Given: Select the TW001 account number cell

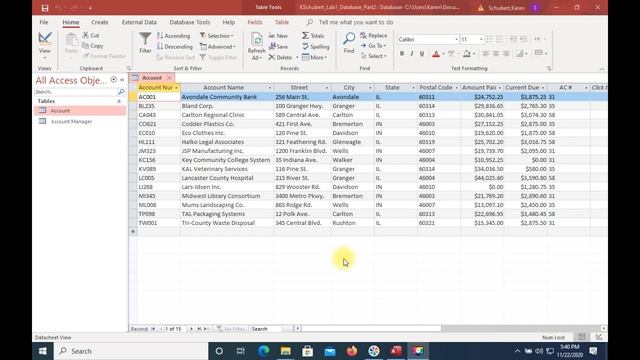Looking at the screenshot, I should coord(158,223).
